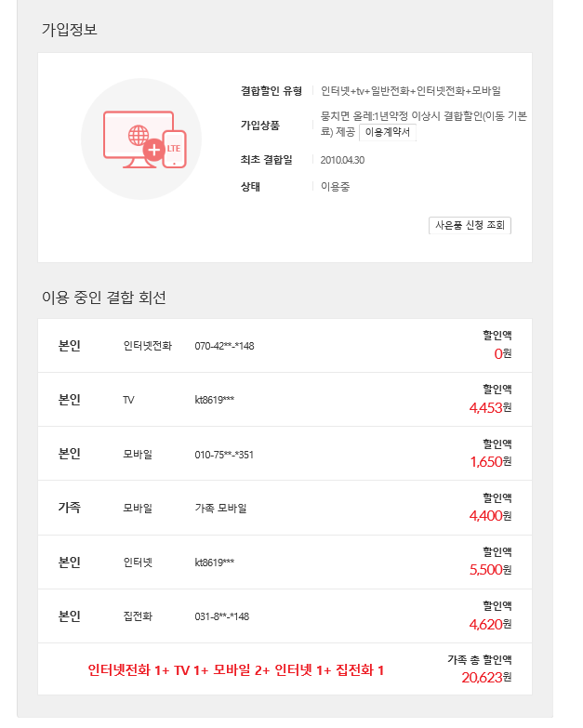
Task: Click the LTE phone icon
Action: tap(175, 149)
